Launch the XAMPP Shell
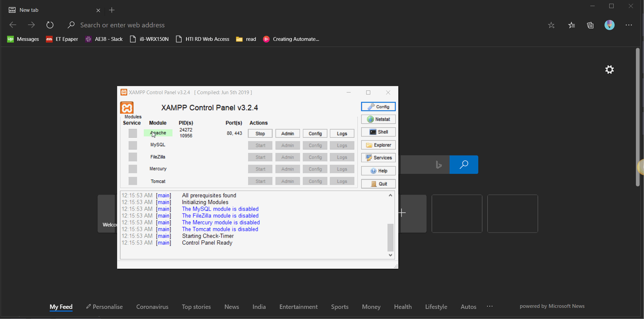 click(378, 132)
